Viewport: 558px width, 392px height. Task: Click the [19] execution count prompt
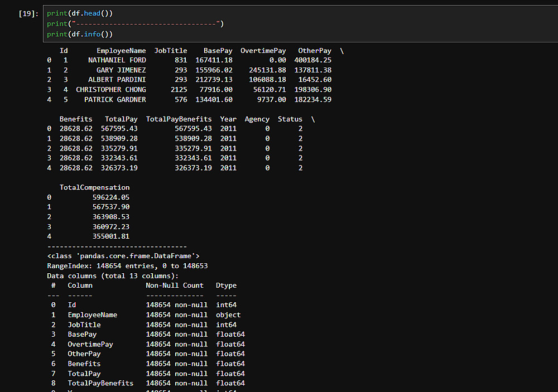28,13
